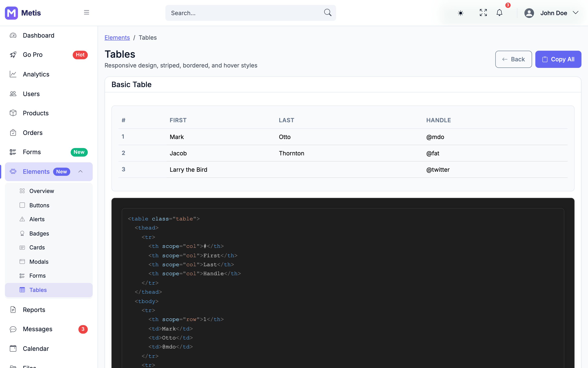The height and width of the screenshot is (368, 588).
Task: Click the Basic Table card heading
Action: 131,84
